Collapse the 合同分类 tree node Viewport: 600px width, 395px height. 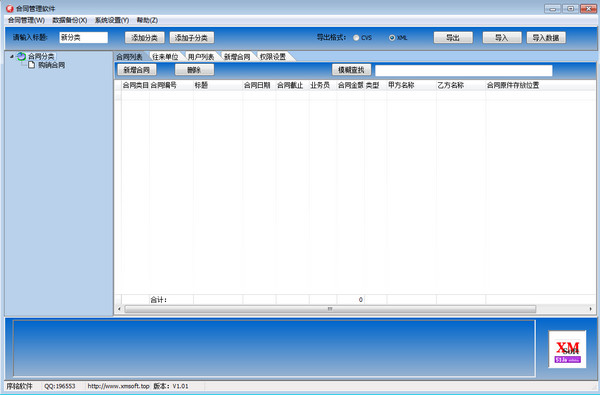click(x=12, y=57)
